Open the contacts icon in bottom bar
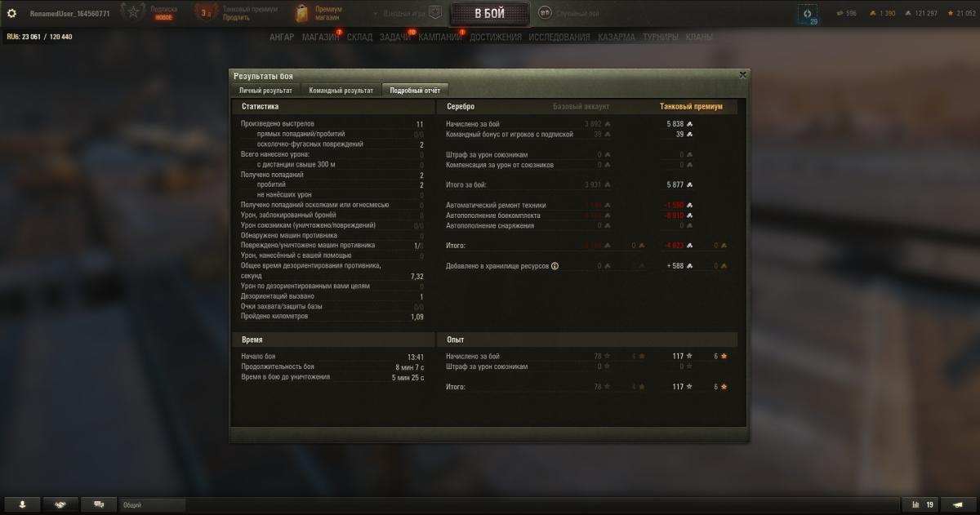 [x=22, y=504]
